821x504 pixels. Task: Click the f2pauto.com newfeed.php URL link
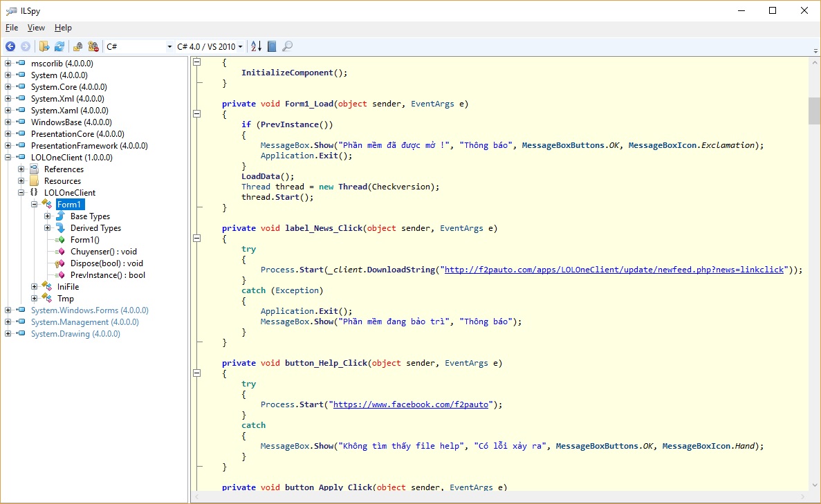click(614, 270)
